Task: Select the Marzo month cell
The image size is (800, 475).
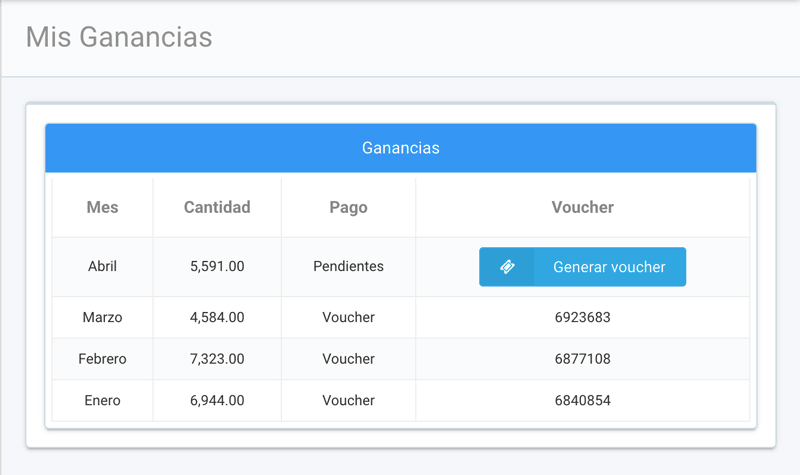Action: pyautogui.click(x=103, y=317)
